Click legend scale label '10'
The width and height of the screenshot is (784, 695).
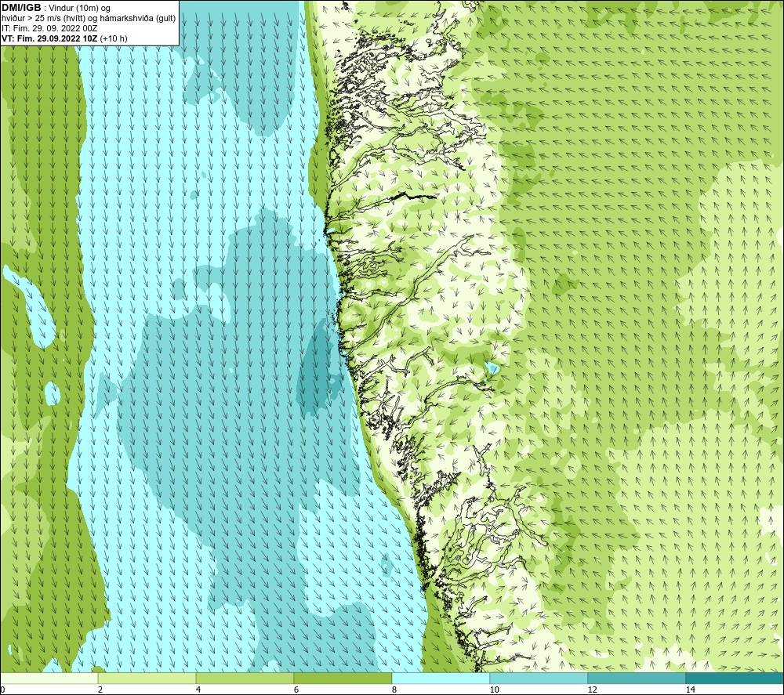pos(494,690)
